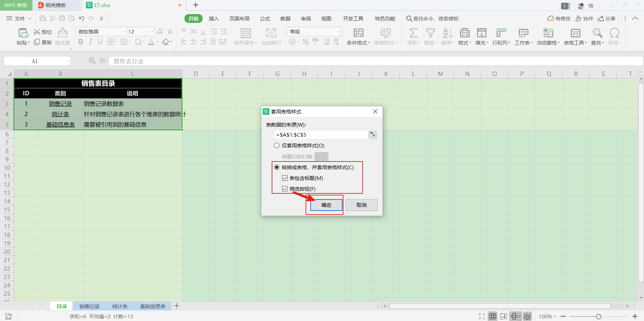This screenshot has width=644, height=321.
Task: Select the 转换成表格,并套用表格样式 radio option
Action: pyautogui.click(x=277, y=167)
